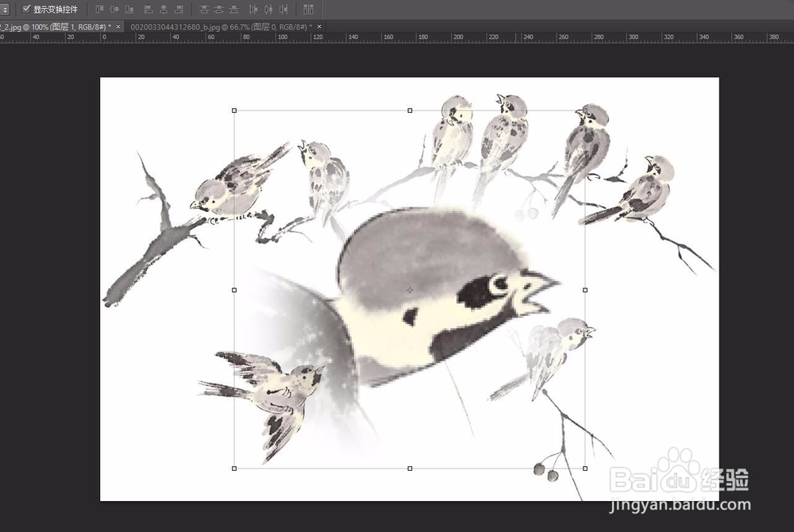The width and height of the screenshot is (794, 532).
Task: Click the Align Top Edges icon
Action: click(99, 9)
